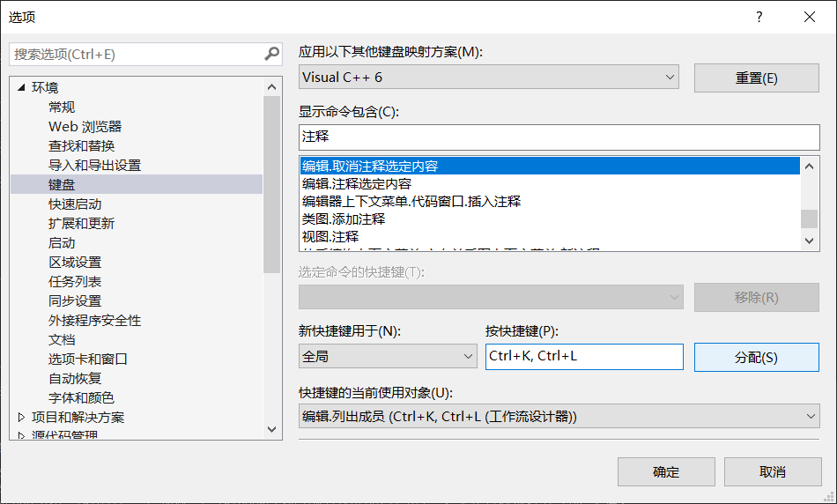Expand the 源代码管理 node
This screenshot has height=504, width=837.
coord(21,435)
